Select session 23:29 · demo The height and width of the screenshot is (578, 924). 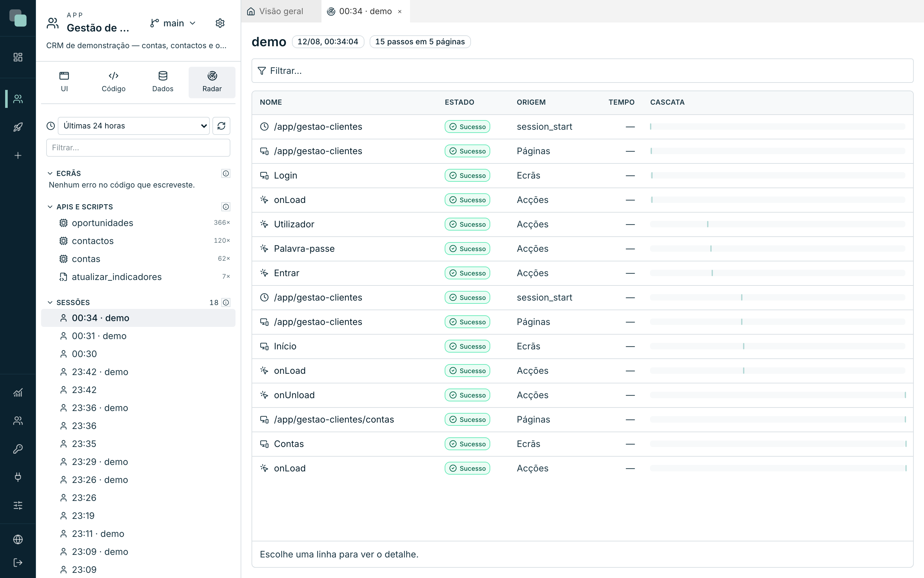(138, 462)
